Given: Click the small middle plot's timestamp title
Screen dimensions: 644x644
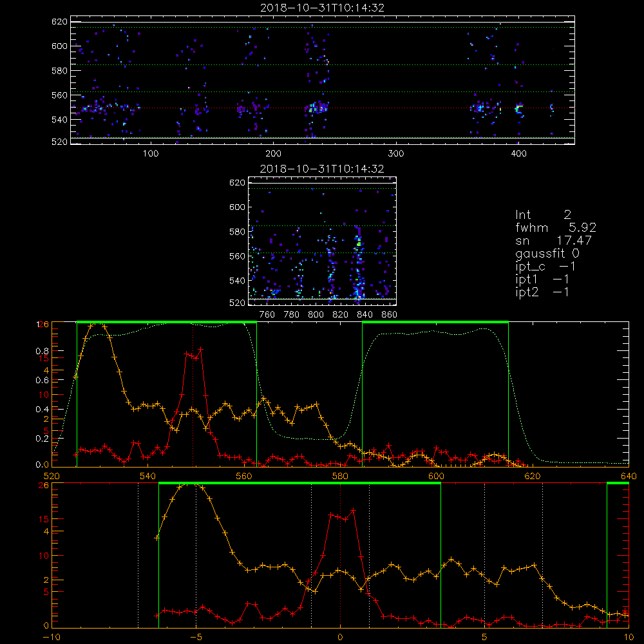Looking at the screenshot, I should [322, 169].
